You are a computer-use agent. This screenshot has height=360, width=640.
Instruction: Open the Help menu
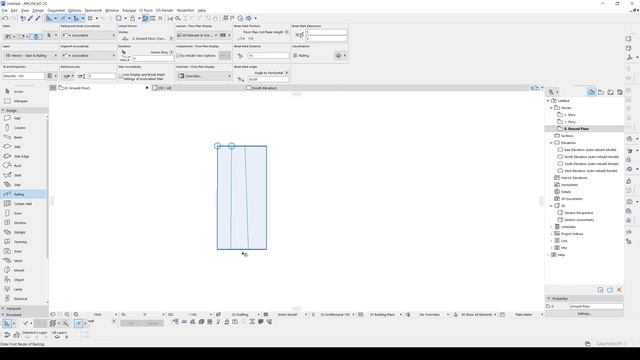point(202,10)
